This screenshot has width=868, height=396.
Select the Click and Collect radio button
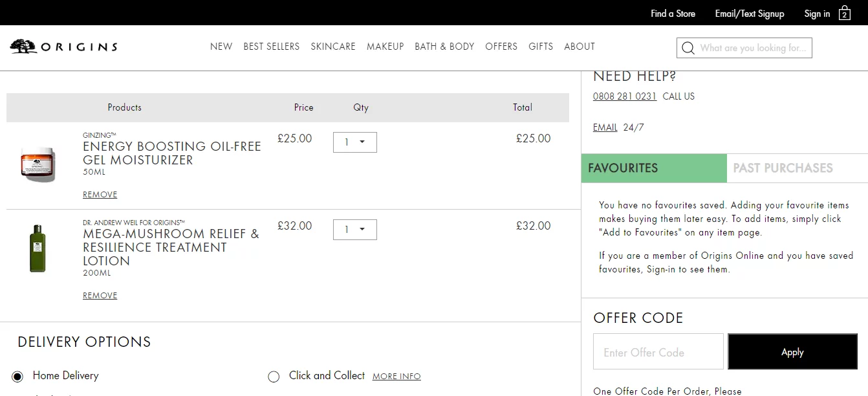(274, 376)
